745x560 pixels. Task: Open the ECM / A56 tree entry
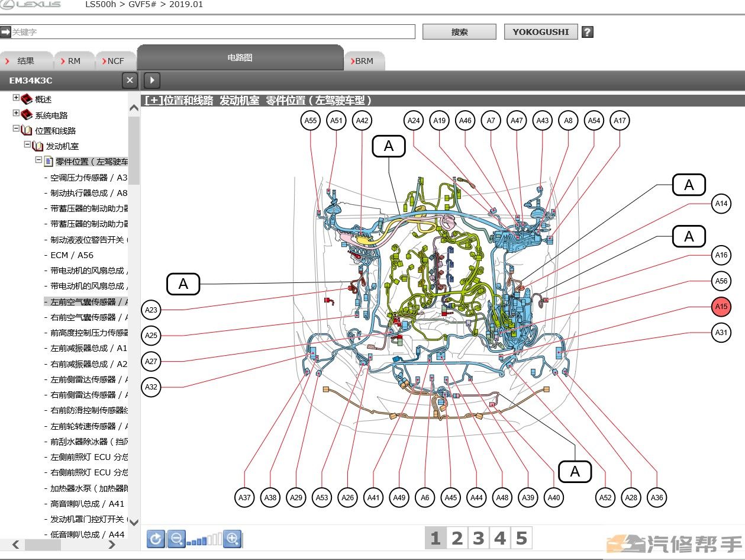click(x=72, y=255)
